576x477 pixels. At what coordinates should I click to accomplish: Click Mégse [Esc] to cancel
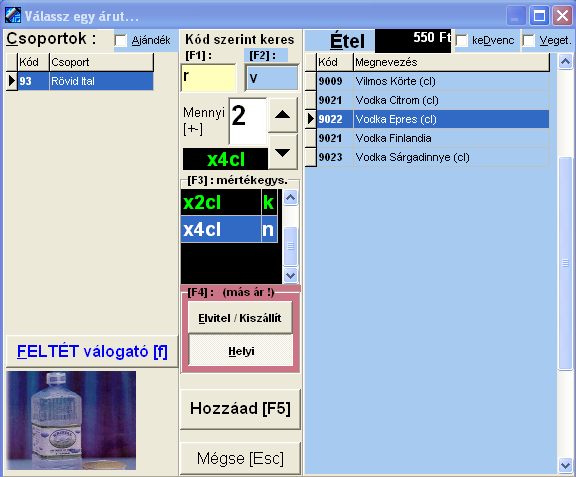(240, 458)
